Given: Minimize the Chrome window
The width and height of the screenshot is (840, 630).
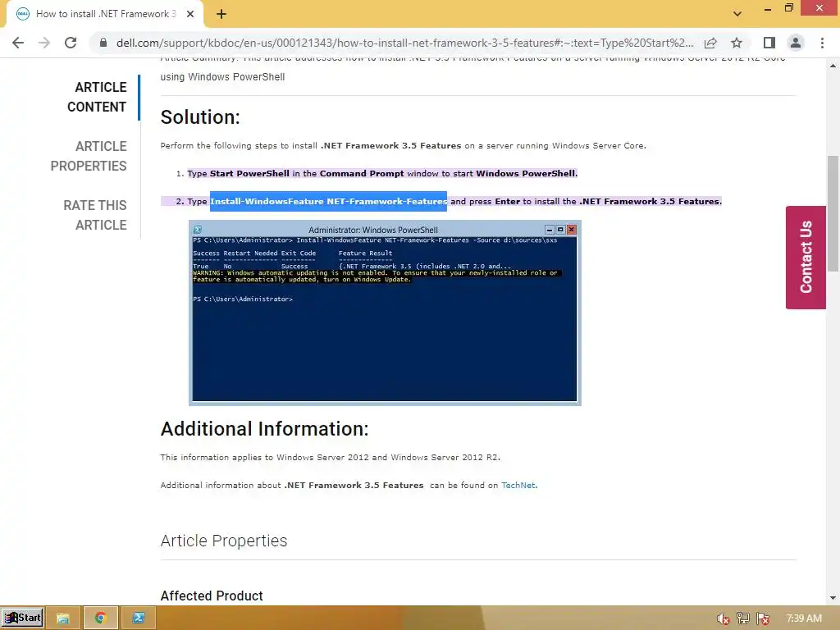Looking at the screenshot, I should (768, 9).
